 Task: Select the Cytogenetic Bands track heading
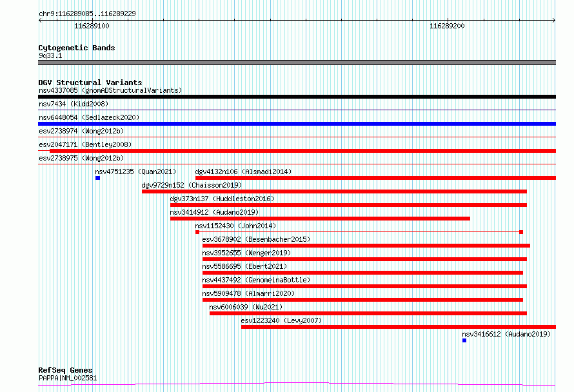77,48
